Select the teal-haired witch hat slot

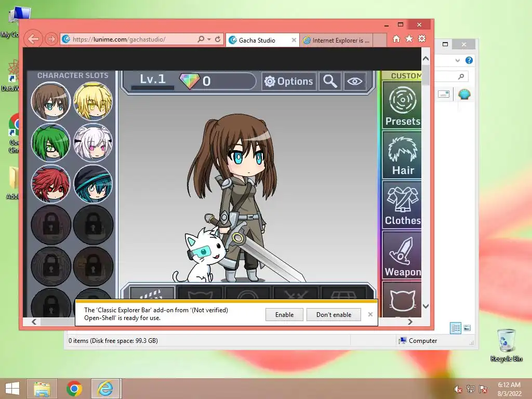click(93, 184)
